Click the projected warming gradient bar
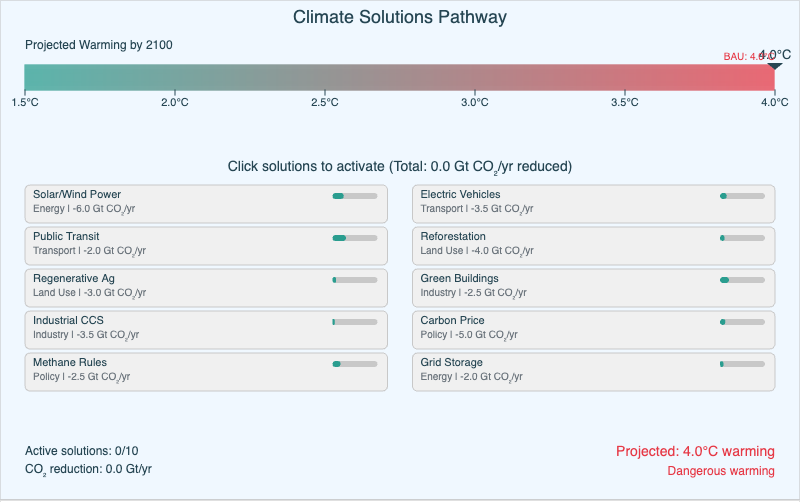The width and height of the screenshot is (800, 502). [399, 78]
